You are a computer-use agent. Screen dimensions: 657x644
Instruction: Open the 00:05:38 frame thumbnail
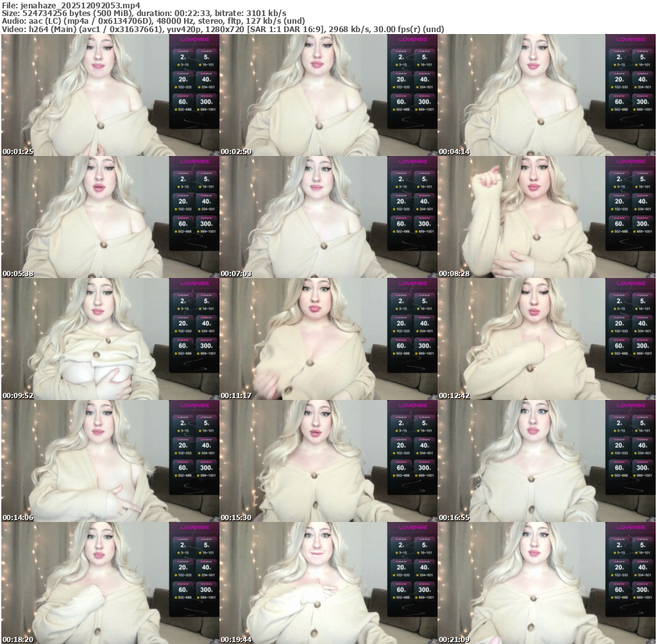tap(110, 217)
